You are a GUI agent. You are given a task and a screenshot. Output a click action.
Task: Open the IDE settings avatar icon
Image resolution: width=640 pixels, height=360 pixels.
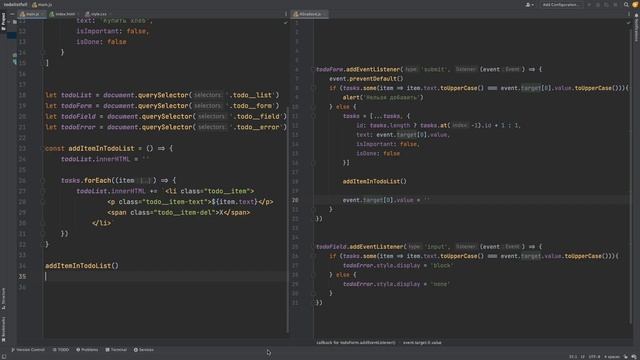click(x=635, y=4)
